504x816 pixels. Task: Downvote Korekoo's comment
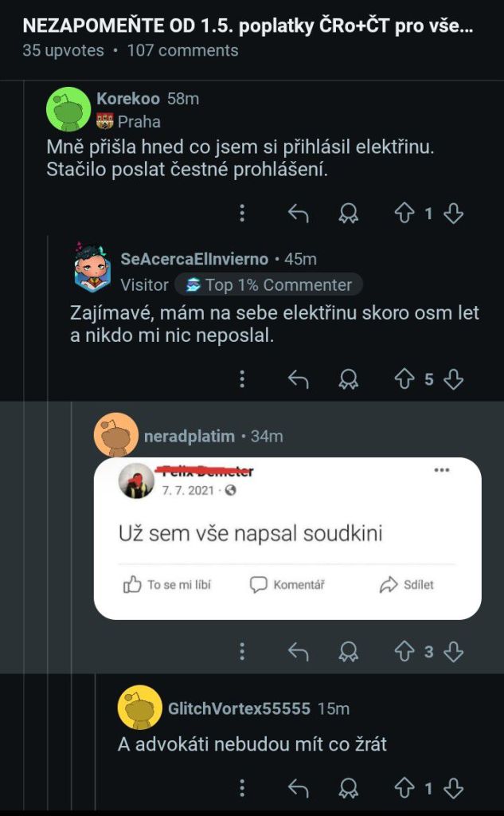(453, 214)
